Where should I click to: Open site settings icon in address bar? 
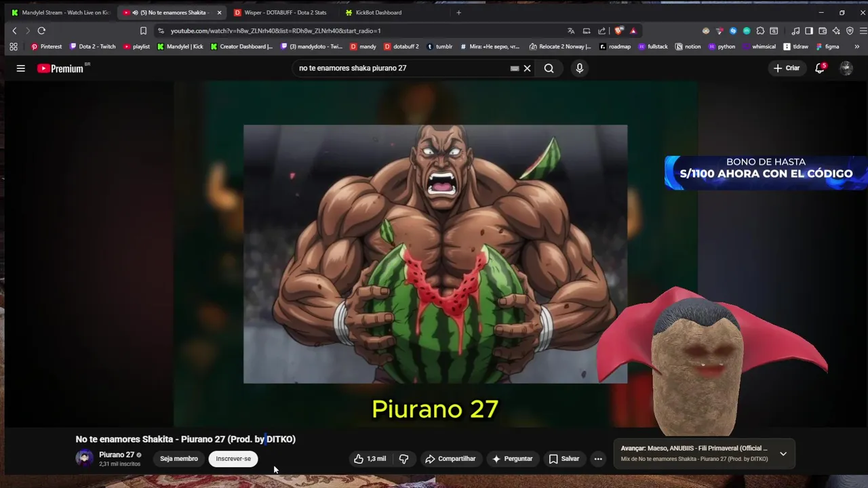[x=161, y=30]
